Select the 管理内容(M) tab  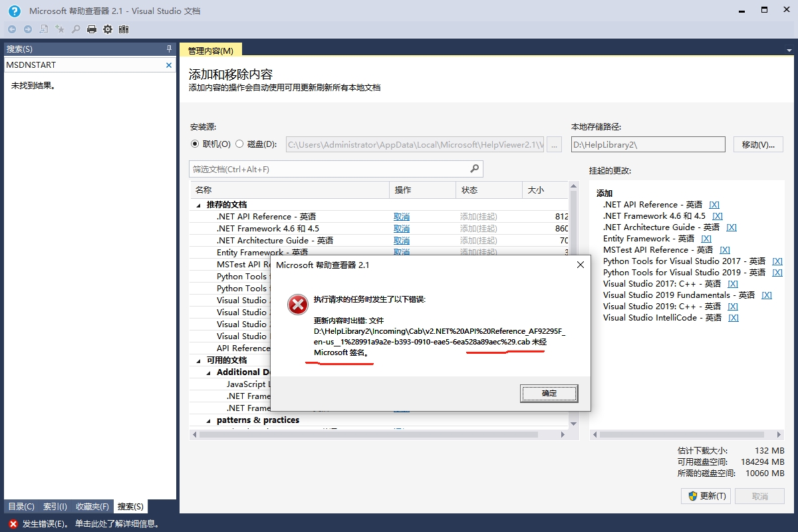[211, 51]
